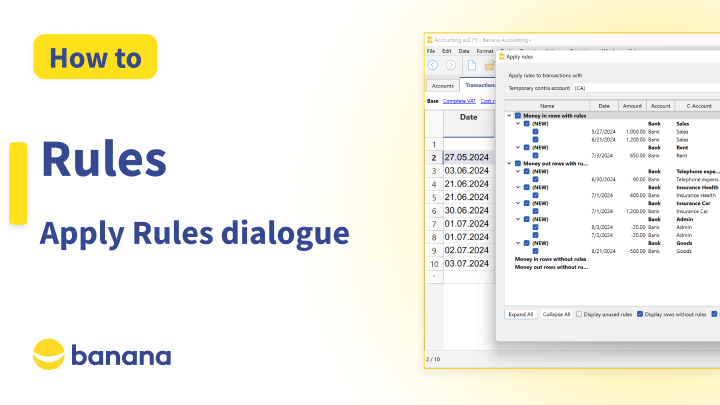Viewport: 720px width, 405px height.
Task: Open the Complete VAT view link
Action: 459,101
